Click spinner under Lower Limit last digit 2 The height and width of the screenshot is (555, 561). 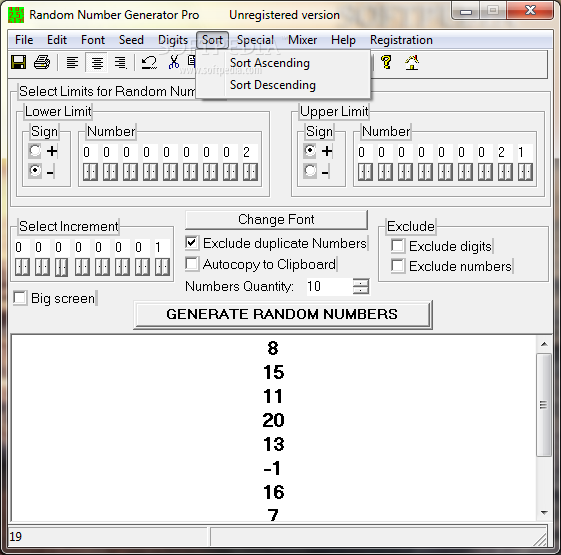point(250,172)
